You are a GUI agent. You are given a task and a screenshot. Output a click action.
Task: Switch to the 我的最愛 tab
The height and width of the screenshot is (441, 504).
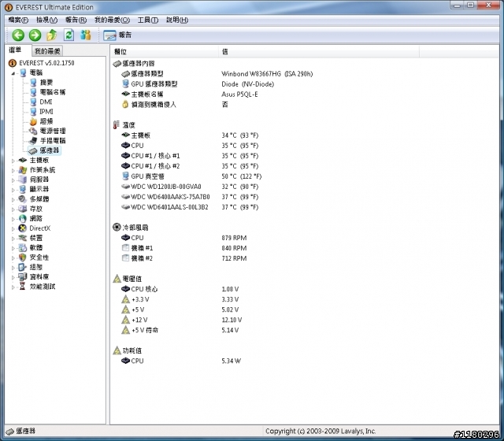click(x=47, y=50)
